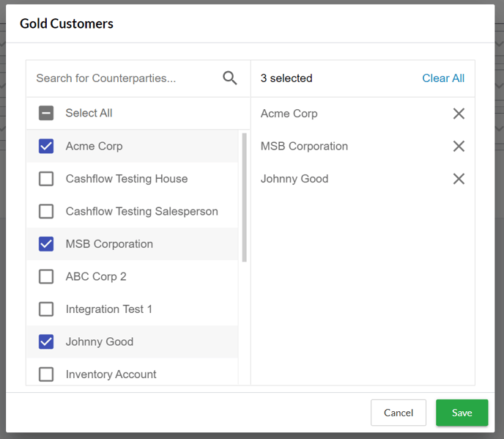Focus the Search for Counterparties field

click(x=125, y=78)
